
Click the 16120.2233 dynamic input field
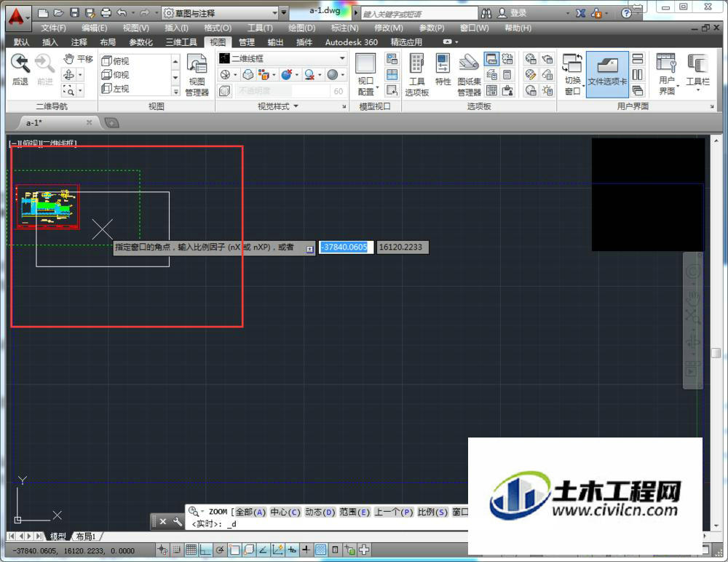pyautogui.click(x=402, y=247)
